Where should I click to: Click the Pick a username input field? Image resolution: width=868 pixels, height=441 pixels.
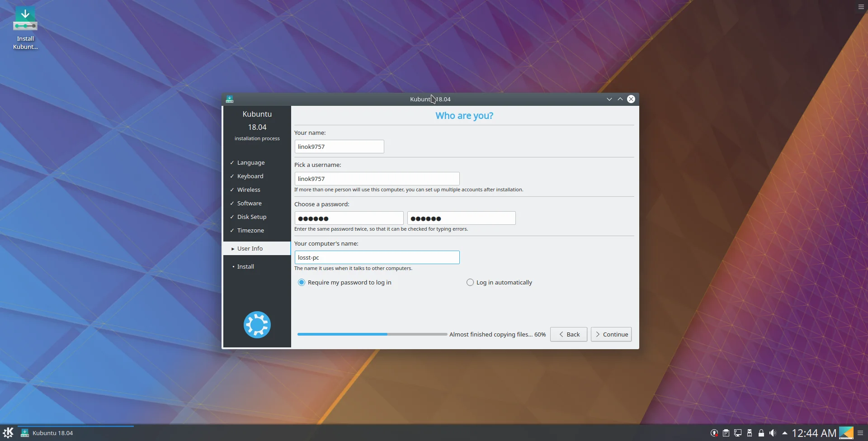377,179
